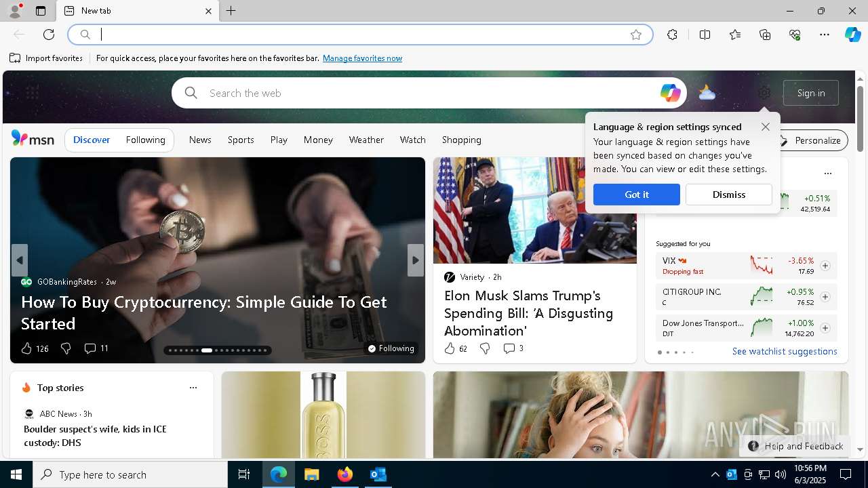Toggle Split screen view

[x=705, y=35]
